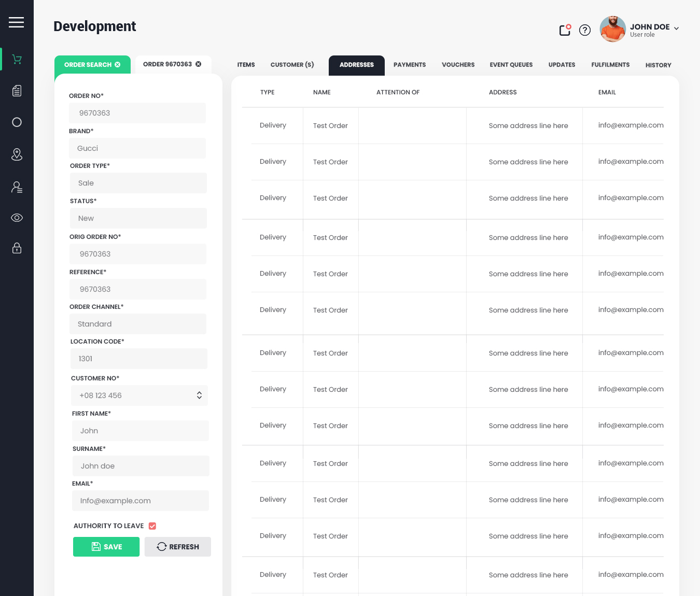Click the Surname field showing John doe

pyautogui.click(x=141, y=466)
